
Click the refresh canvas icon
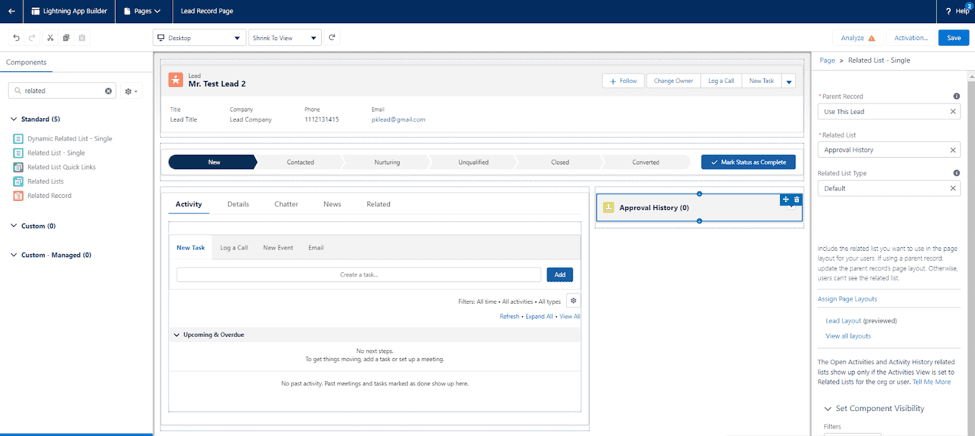pos(333,37)
